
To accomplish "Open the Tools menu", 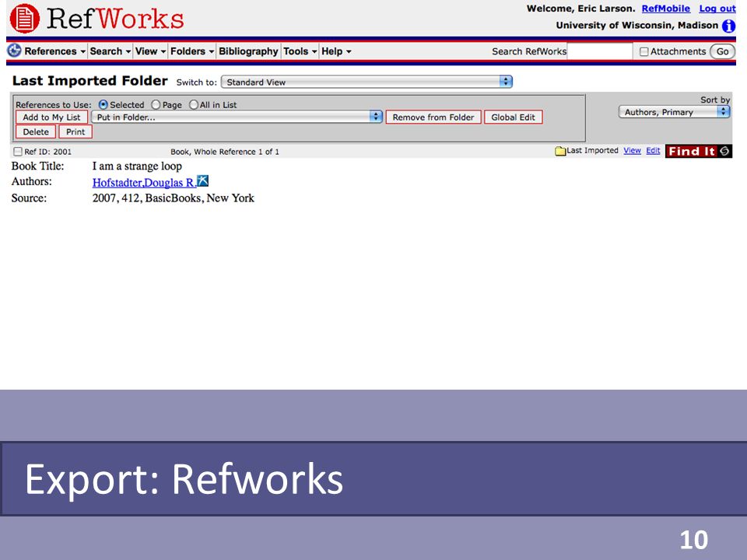I will (x=300, y=51).
